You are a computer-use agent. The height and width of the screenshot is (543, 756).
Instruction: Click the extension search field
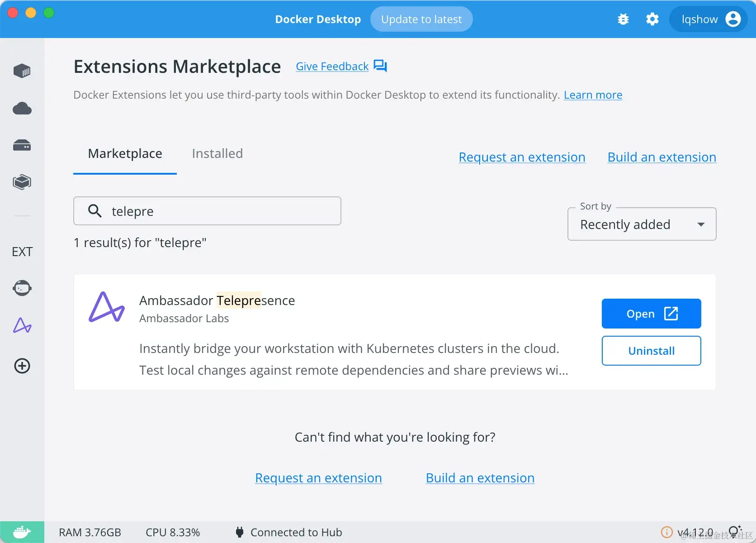207,211
